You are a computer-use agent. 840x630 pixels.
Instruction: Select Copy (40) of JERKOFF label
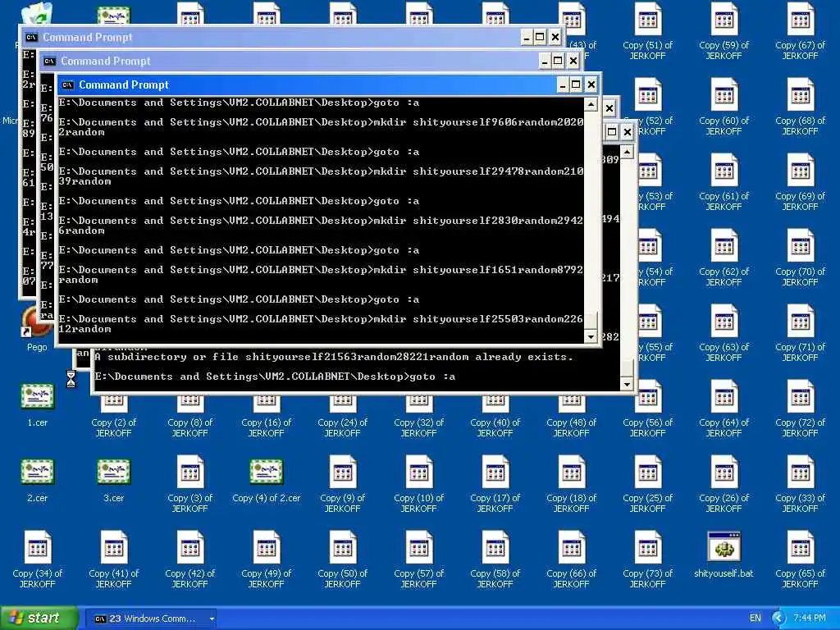coord(495,427)
